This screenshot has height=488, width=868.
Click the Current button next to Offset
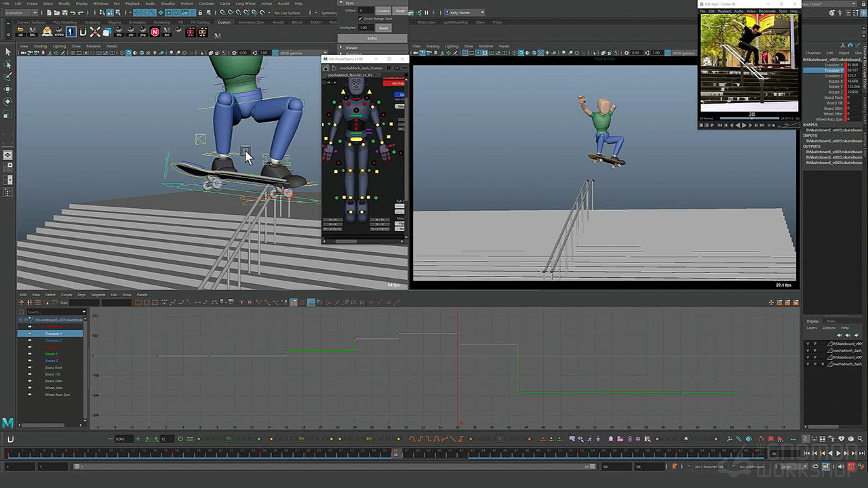click(383, 11)
